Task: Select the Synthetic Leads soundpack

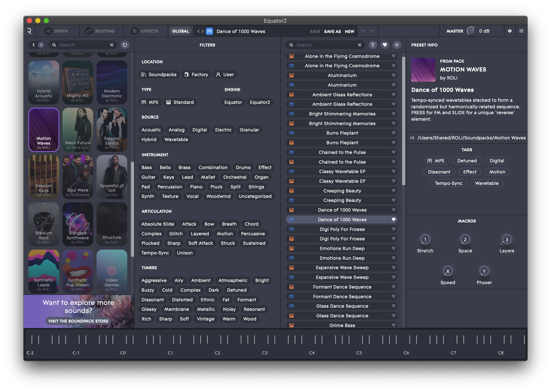Action: 44,271
